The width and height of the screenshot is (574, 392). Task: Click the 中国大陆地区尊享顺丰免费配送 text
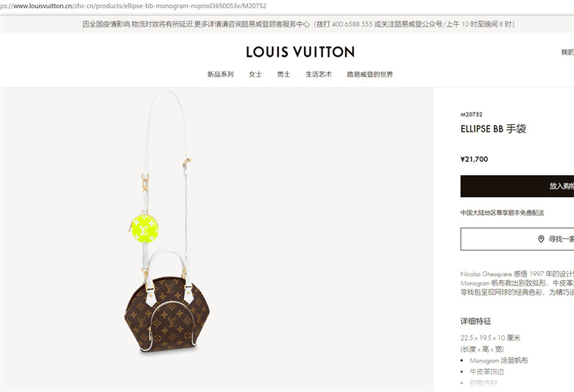click(x=502, y=213)
